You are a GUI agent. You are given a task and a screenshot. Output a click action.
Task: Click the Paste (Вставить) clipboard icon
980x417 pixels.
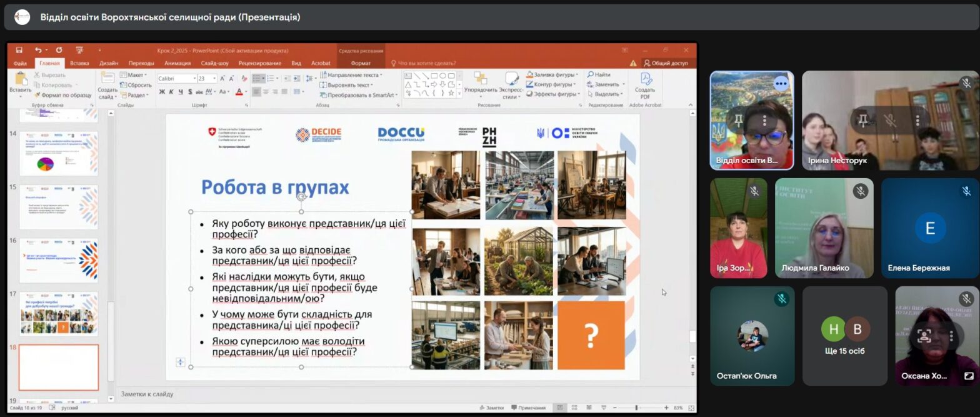coord(20,80)
